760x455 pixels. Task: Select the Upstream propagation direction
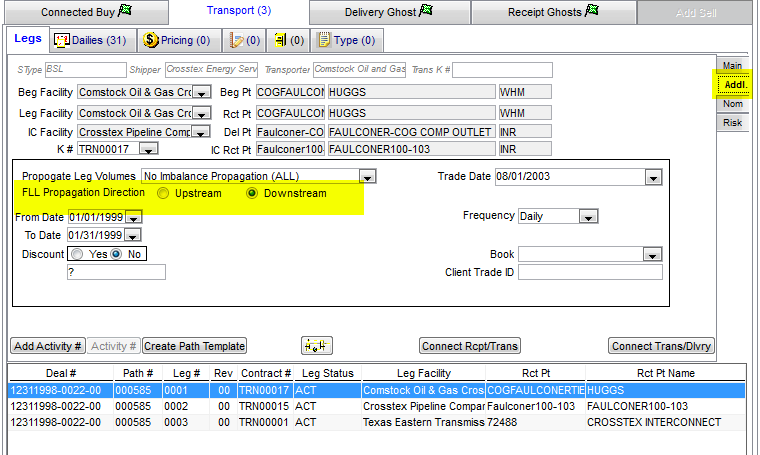tap(163, 193)
